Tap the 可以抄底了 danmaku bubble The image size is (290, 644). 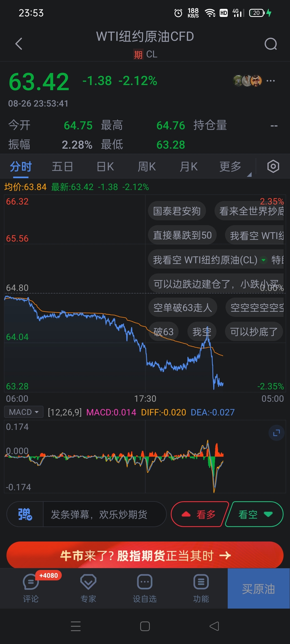(254, 332)
